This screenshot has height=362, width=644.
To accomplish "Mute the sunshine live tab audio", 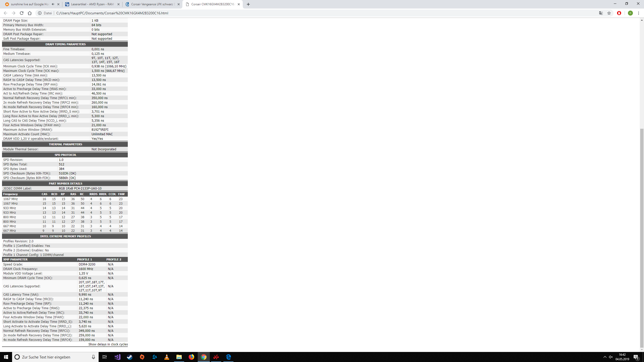I will (53, 4).
